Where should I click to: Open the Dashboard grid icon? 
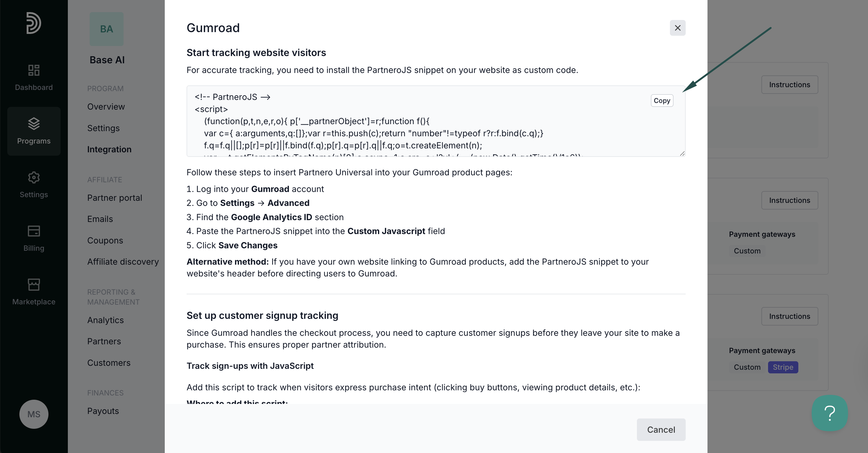(x=34, y=70)
